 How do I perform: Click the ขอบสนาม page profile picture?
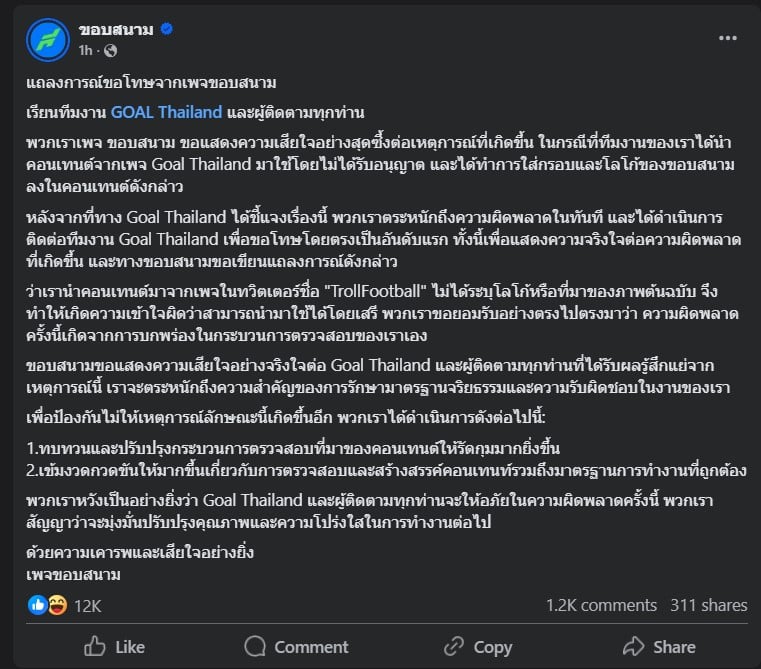(x=46, y=40)
